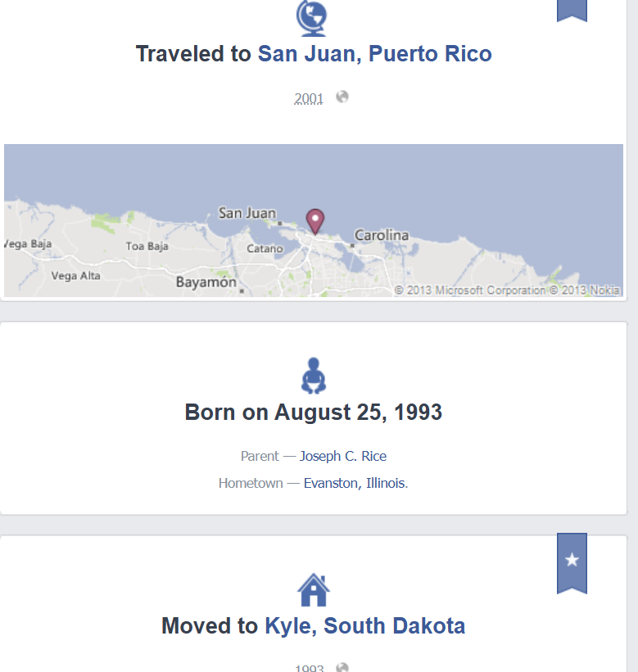Screen dimensions: 638x672
Task: Click the public globe icon beside 1993
Action: tap(342, 667)
